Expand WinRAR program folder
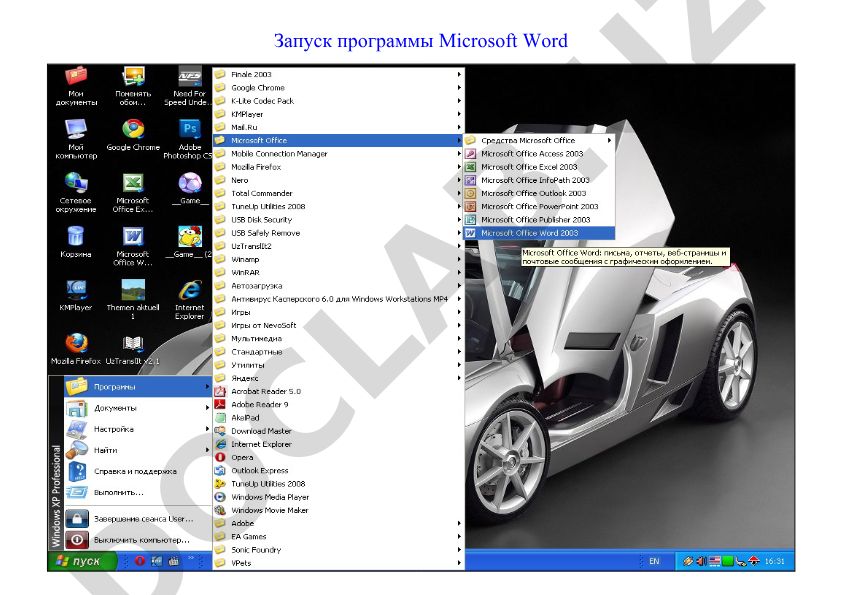The image size is (841, 595). pyautogui.click(x=338, y=273)
